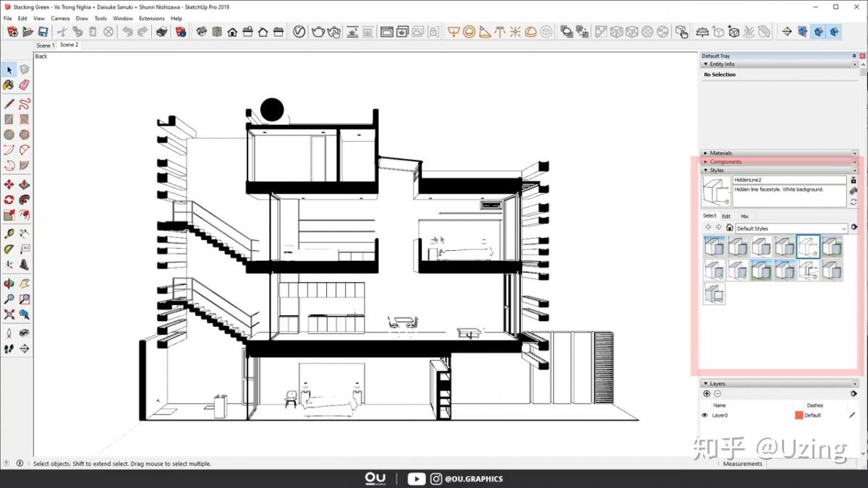
Task: Select the Eraser tool
Action: [x=25, y=85]
